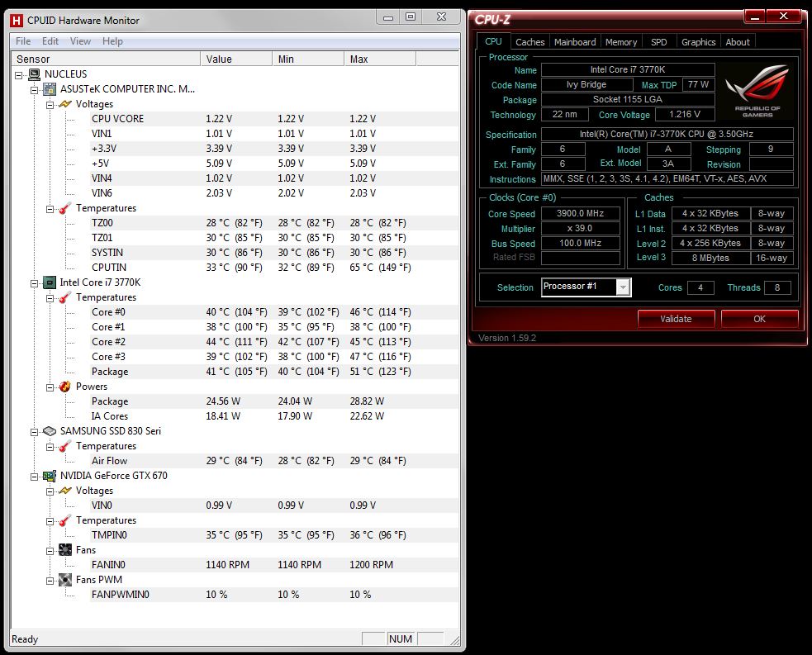Click the Fans icon under GeForce GTX 670
The width and height of the screenshot is (812, 655).
click(65, 550)
